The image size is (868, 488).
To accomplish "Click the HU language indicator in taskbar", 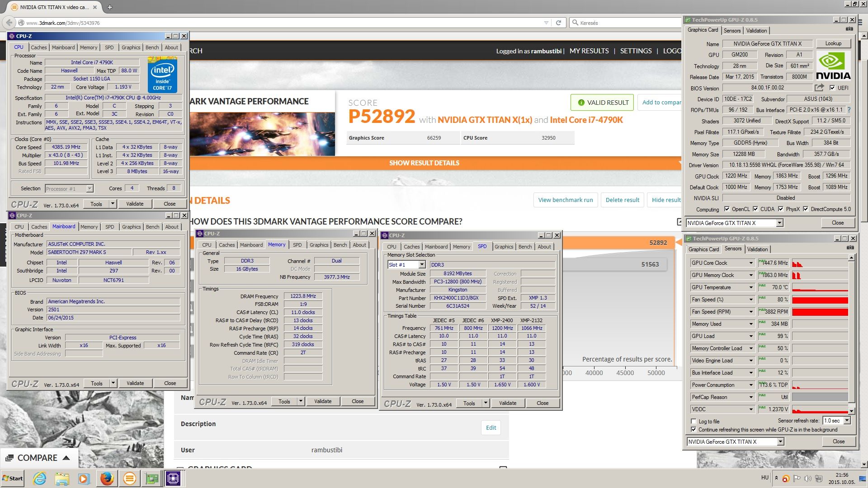I will pyautogui.click(x=764, y=478).
